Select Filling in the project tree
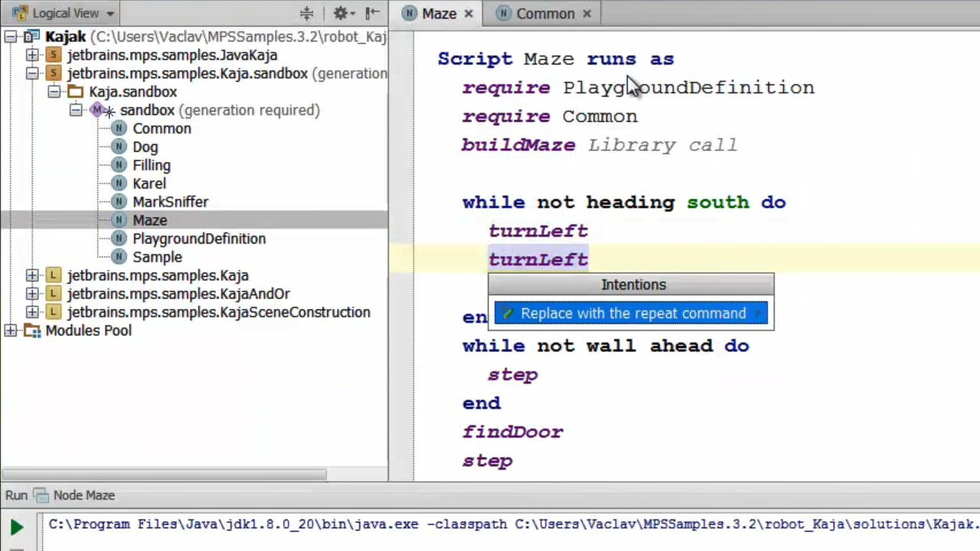The image size is (980, 551). click(152, 165)
